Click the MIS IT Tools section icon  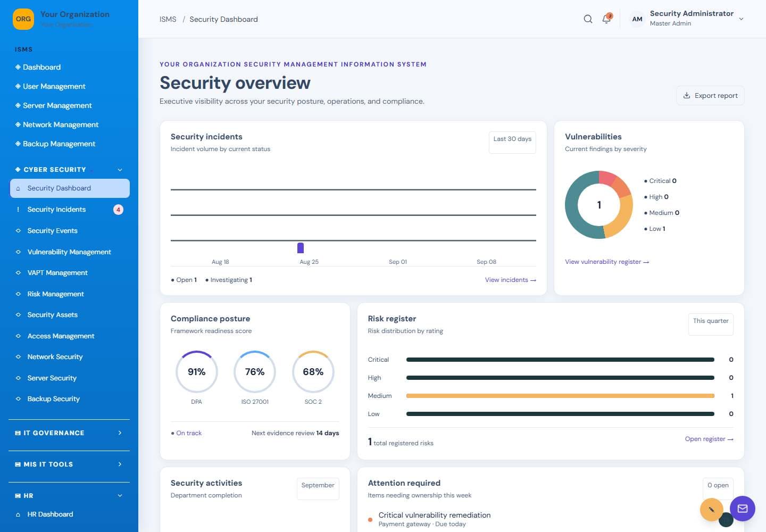tap(18, 464)
